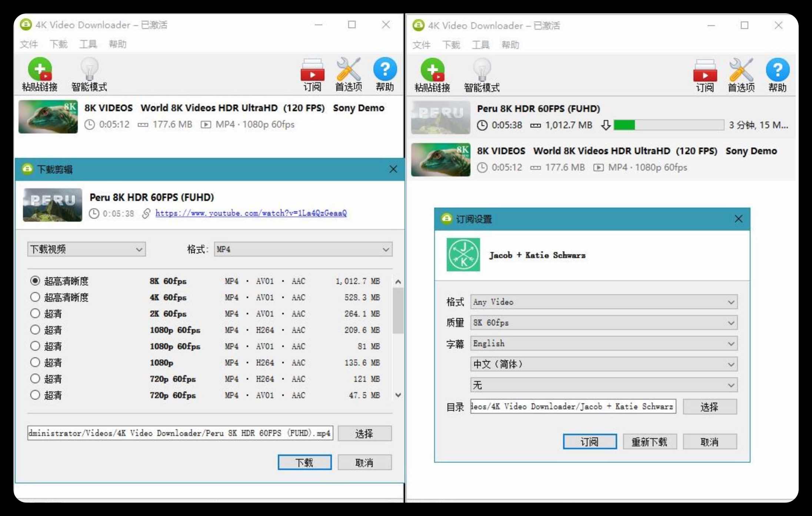
Task: Open Subscriptions icon in left window toolbar
Action: (x=312, y=70)
